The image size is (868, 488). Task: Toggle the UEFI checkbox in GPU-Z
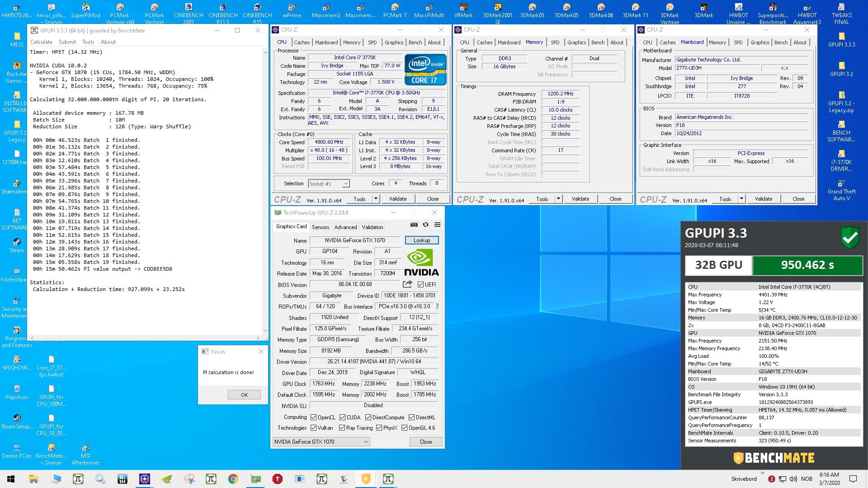tap(421, 285)
